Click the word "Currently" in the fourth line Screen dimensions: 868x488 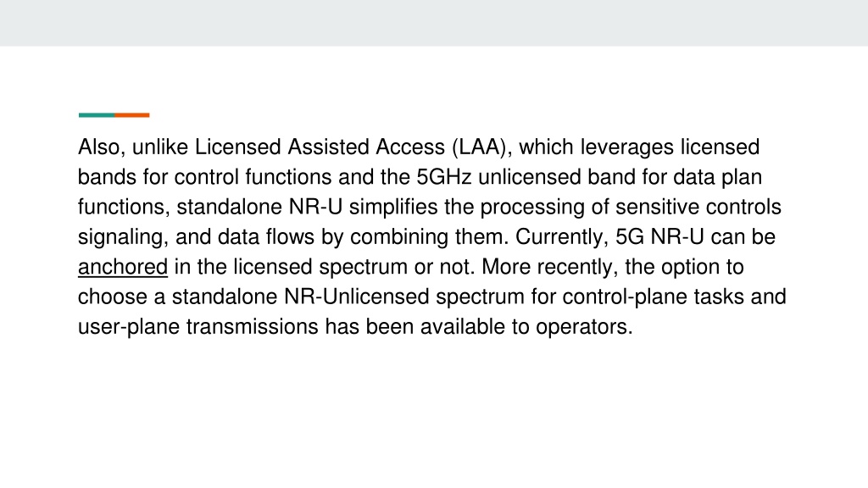click(559, 237)
